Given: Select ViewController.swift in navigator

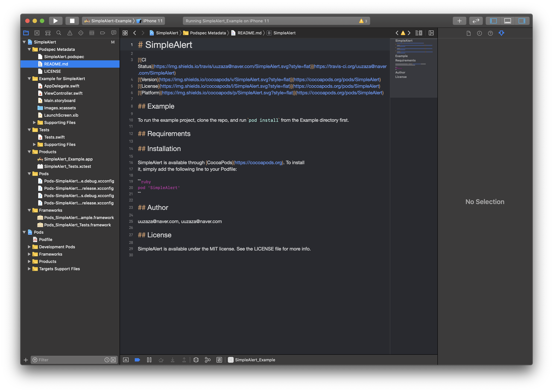Looking at the screenshot, I should (63, 93).
